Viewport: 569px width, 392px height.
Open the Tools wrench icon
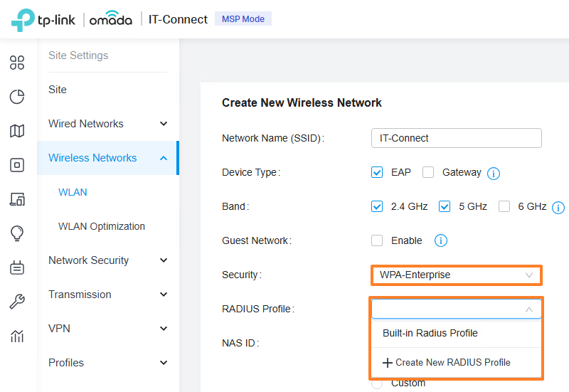(17, 302)
